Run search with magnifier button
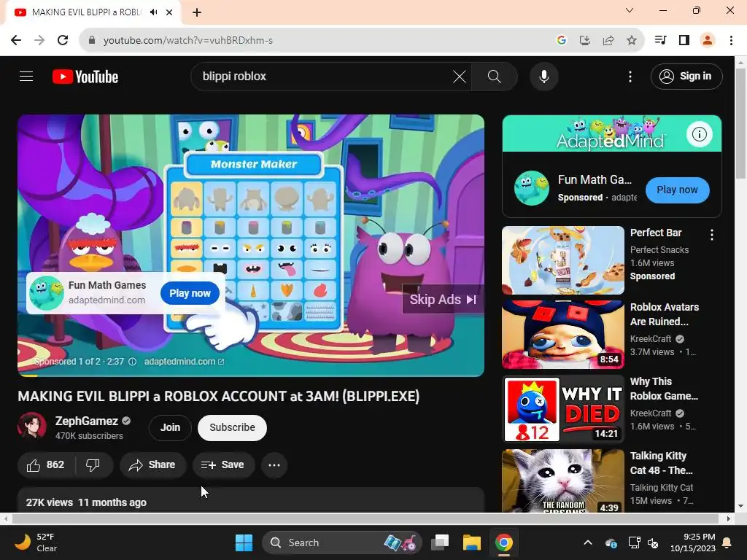This screenshot has height=560, width=747. click(x=495, y=76)
